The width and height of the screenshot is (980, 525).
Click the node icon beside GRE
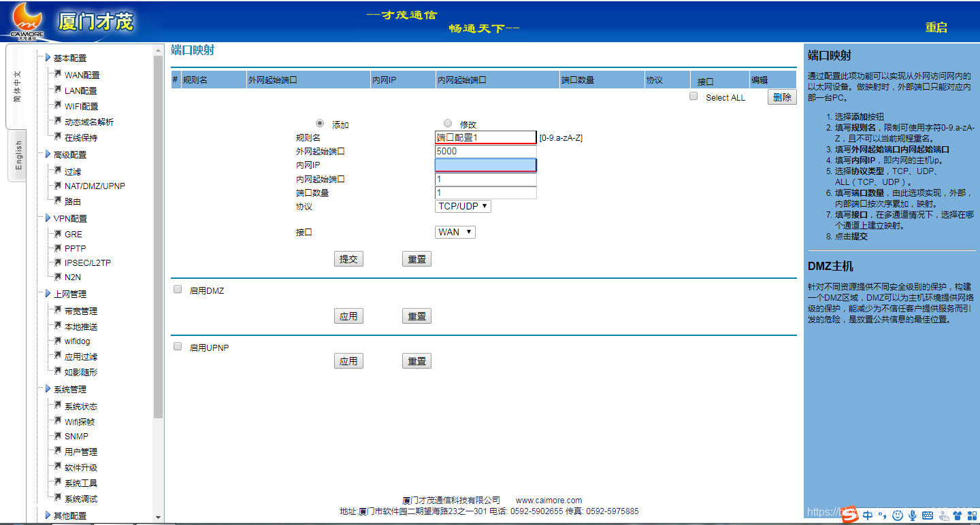pyautogui.click(x=58, y=233)
